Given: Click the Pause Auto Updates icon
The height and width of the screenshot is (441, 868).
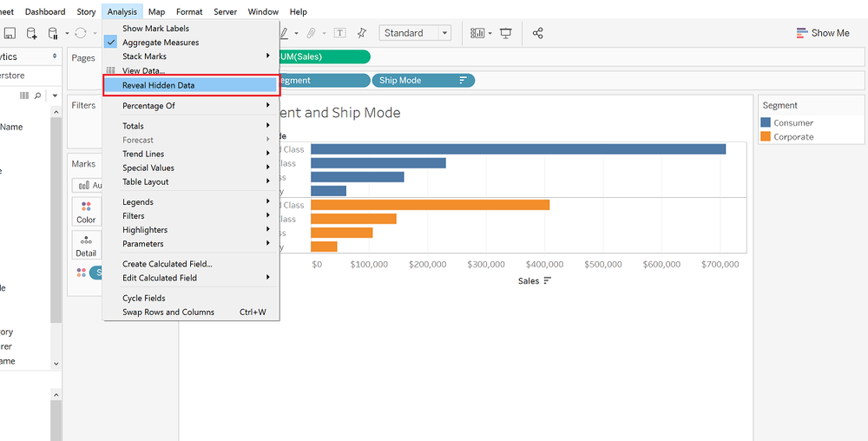Looking at the screenshot, I should [x=53, y=33].
